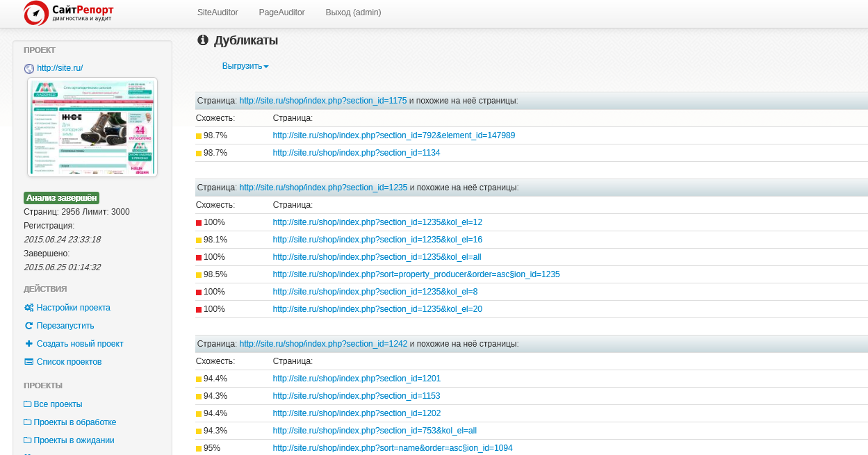The image size is (868, 455).
Task: Click the gears icon for Настройки проекта
Action: [x=28, y=308]
